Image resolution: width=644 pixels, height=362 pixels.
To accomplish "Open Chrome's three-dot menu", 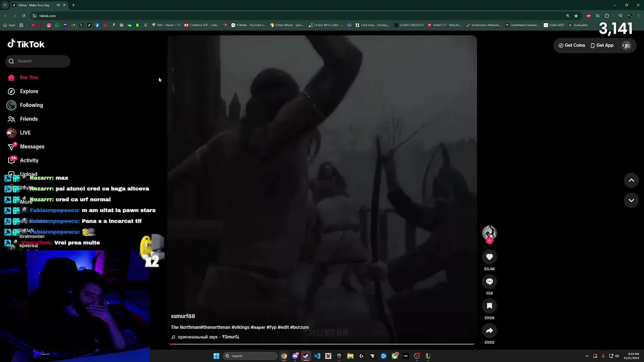I will (638, 16).
